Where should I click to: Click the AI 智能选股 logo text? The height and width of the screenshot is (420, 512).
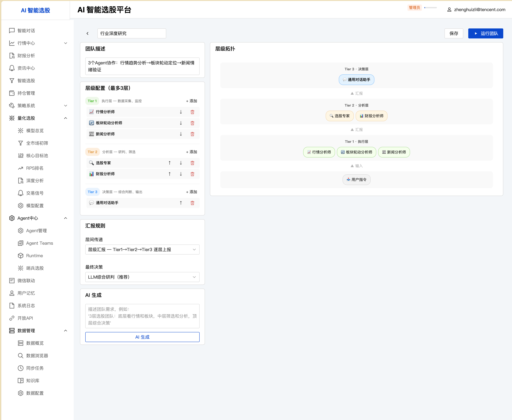36,10
